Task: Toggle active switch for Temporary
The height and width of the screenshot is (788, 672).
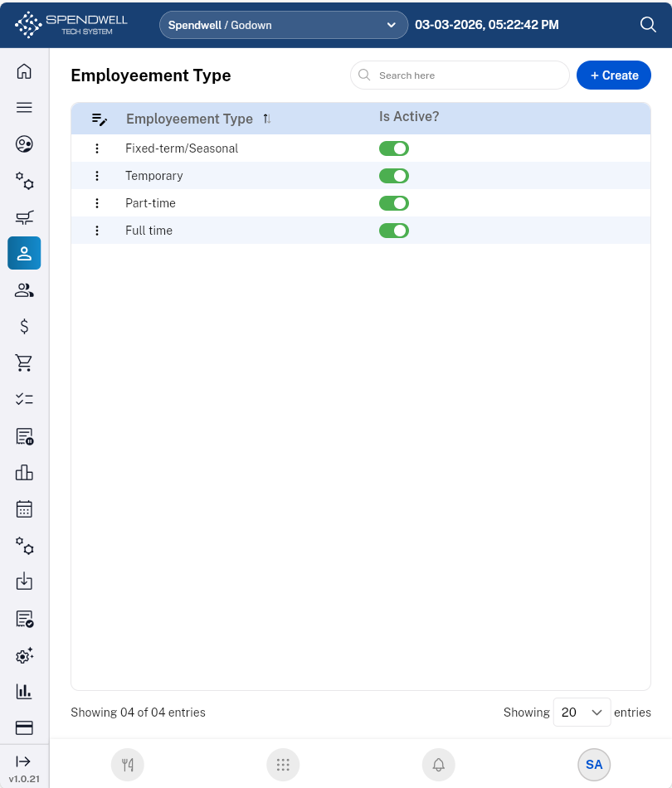Action: pos(394,176)
